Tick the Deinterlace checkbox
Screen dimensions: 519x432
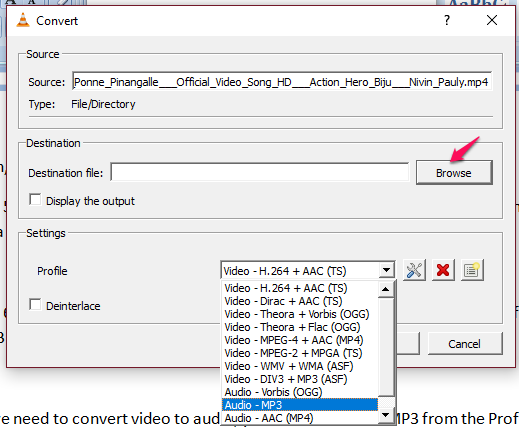(x=35, y=305)
